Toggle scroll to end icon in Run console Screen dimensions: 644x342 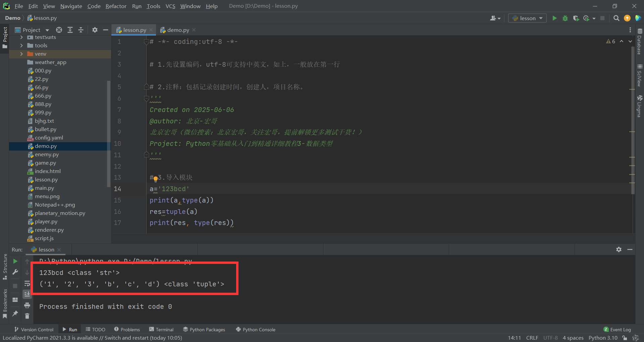pyautogui.click(x=27, y=294)
